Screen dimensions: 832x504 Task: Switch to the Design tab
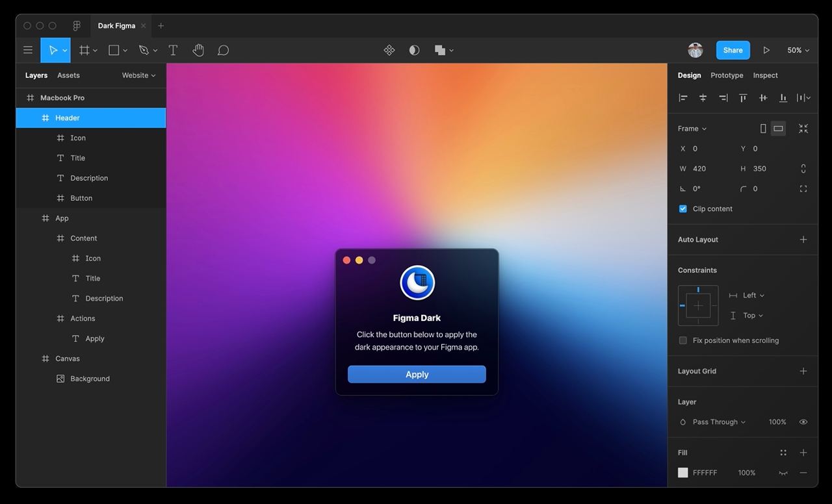689,75
